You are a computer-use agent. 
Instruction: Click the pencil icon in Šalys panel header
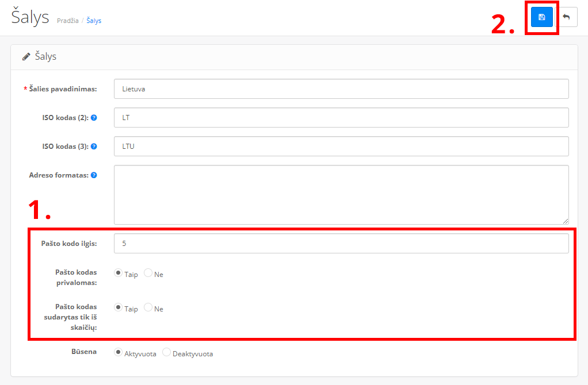pos(26,57)
